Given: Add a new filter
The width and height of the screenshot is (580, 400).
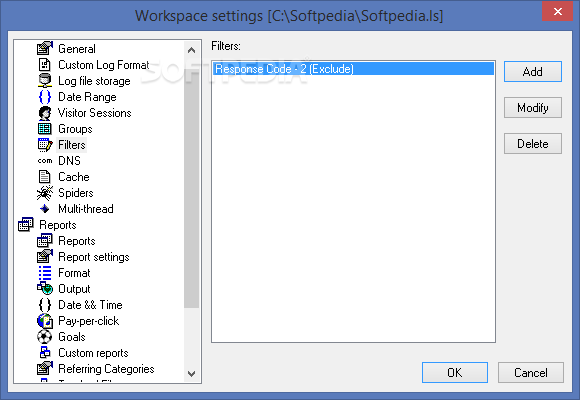Looking at the screenshot, I should coord(533,71).
